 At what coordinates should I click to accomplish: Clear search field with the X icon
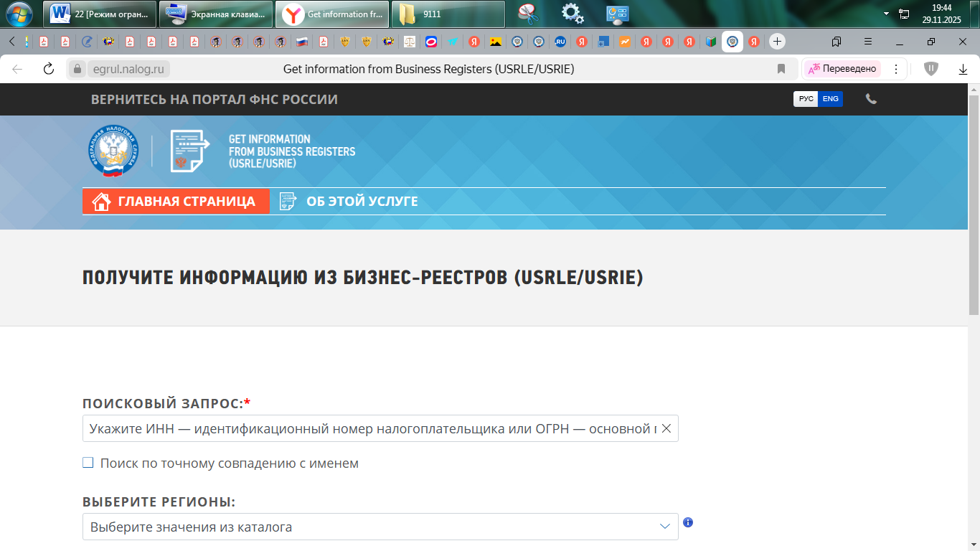666,428
